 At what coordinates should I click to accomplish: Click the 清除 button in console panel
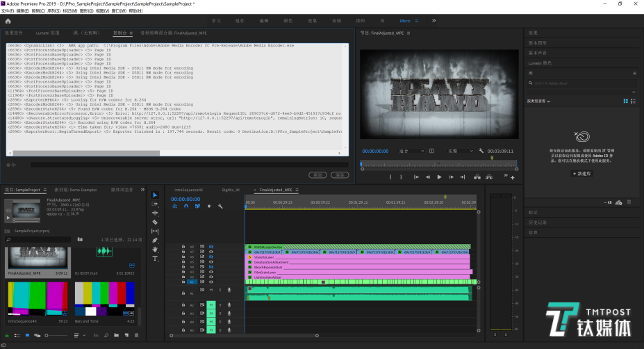click(x=339, y=175)
